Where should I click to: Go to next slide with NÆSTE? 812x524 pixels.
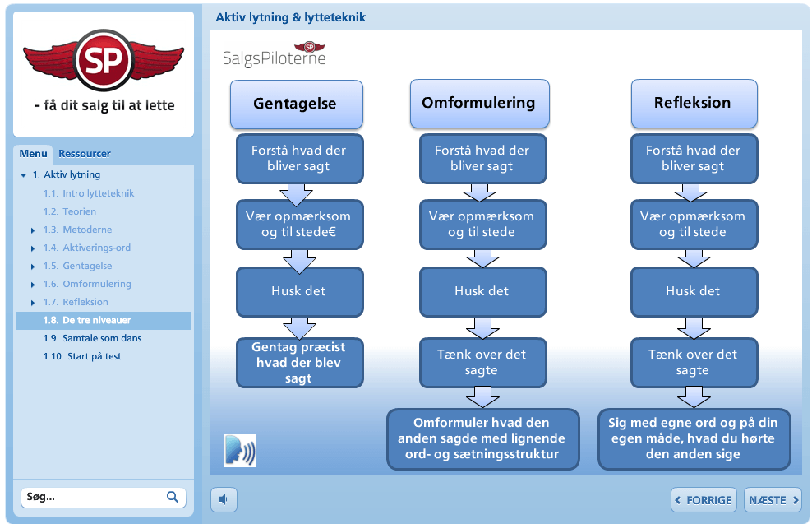(x=773, y=500)
